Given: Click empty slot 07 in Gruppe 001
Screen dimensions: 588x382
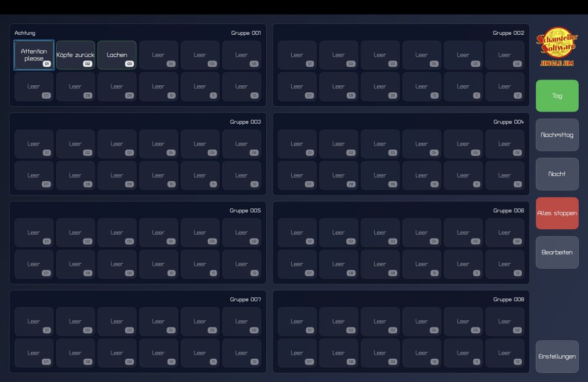Looking at the screenshot, I should pyautogui.click(x=34, y=87).
